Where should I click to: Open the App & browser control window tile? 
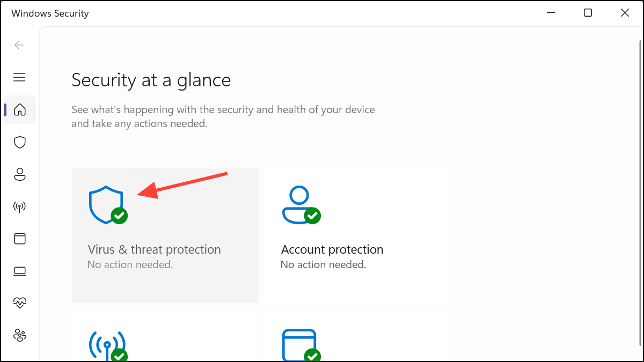pos(358,335)
